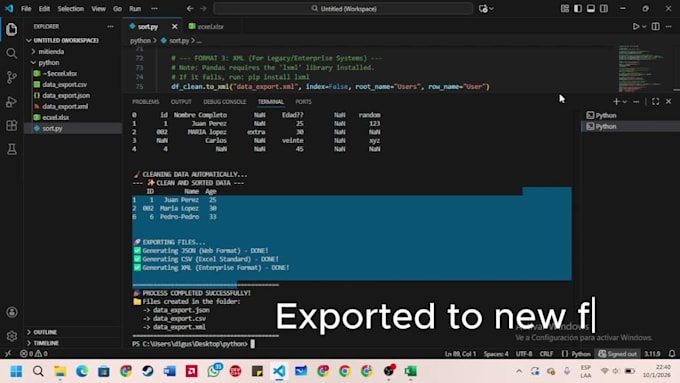
Task: Split the editor to the right
Action: point(656,26)
